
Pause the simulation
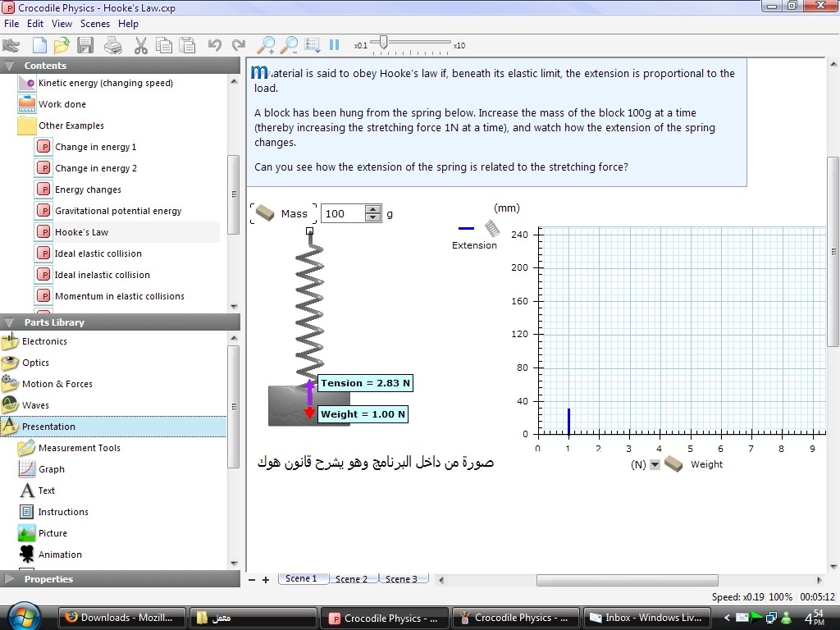point(335,45)
